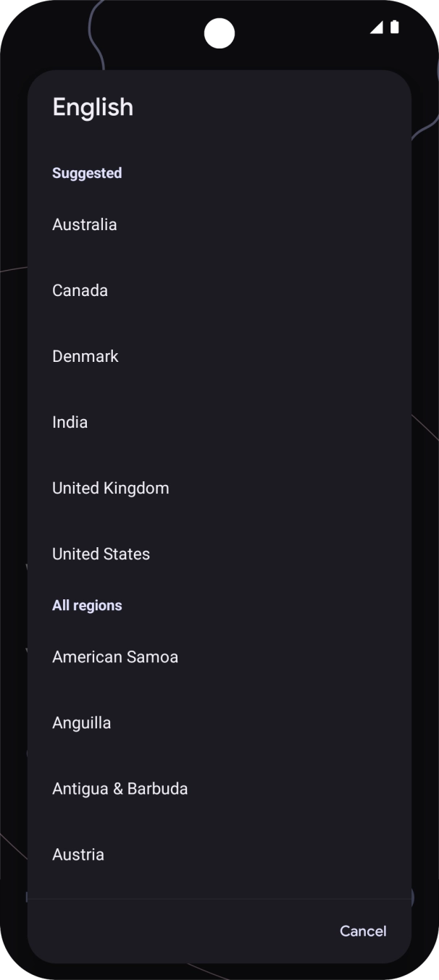Tap the status bar area
Screen dimensions: 439x980
(220, 27)
